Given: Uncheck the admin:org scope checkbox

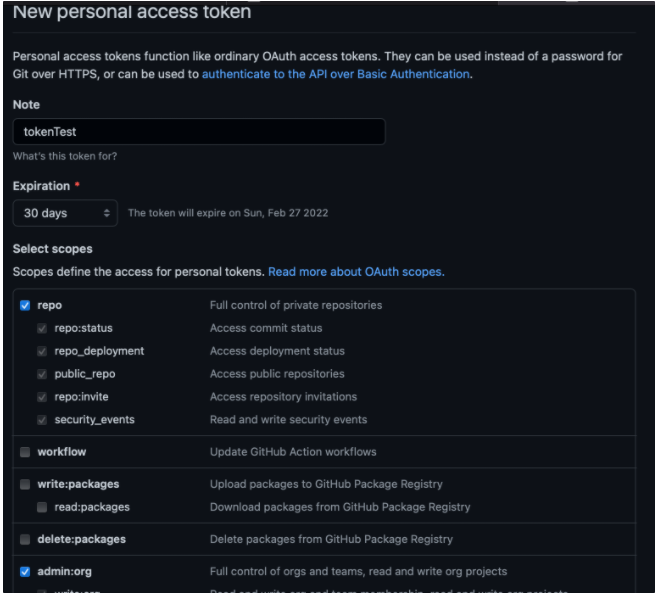Looking at the screenshot, I should pyautogui.click(x=25, y=572).
